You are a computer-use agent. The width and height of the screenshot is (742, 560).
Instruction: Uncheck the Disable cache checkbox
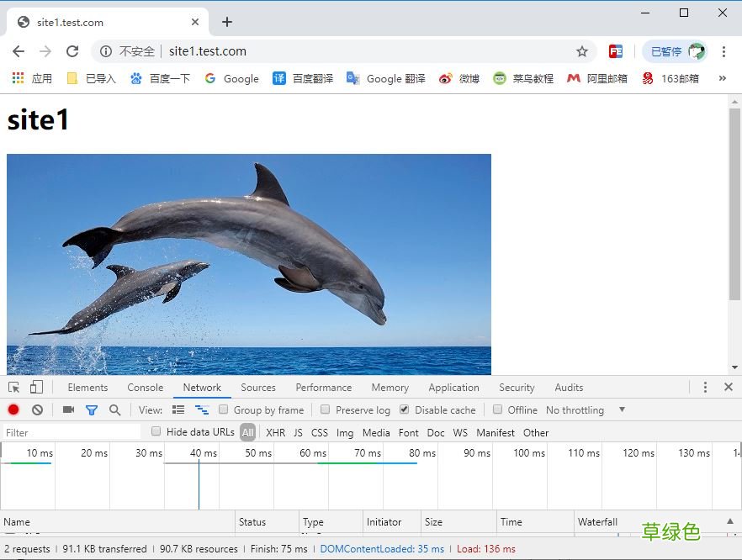404,409
